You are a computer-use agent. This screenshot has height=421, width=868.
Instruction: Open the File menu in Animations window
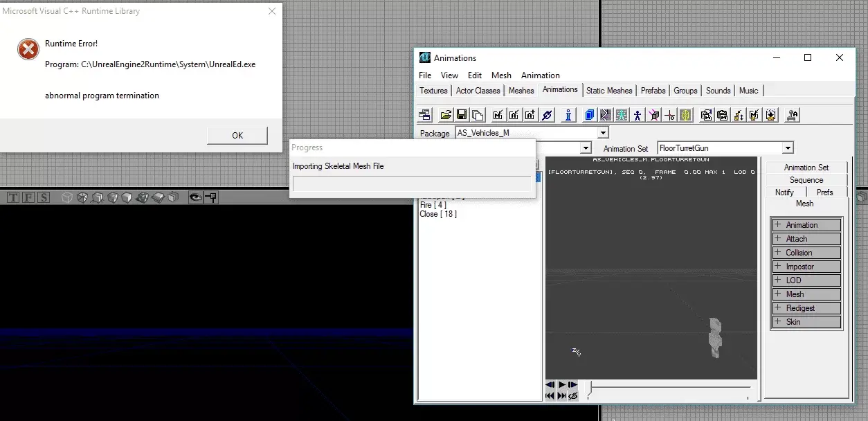[425, 75]
